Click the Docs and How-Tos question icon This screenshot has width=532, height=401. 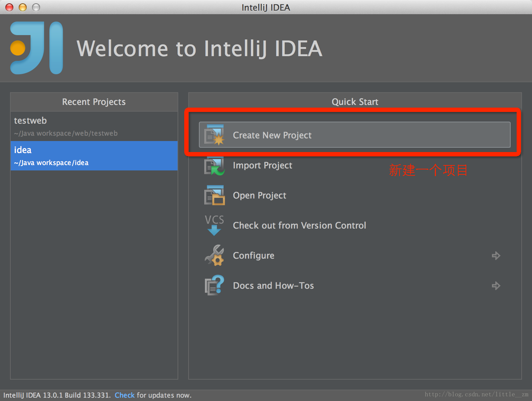tap(214, 285)
